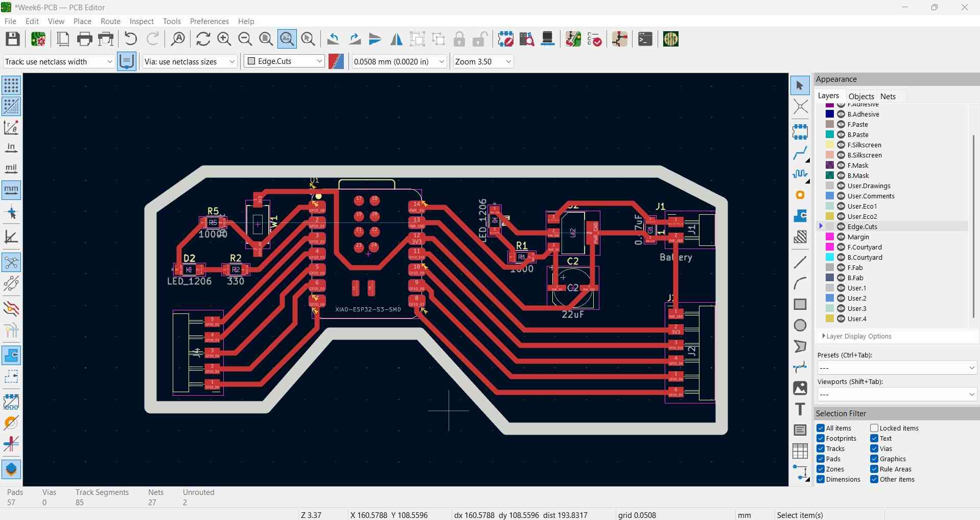Image resolution: width=980 pixels, height=520 pixels.
Task: Click the F.Silkscreen color swatch
Action: (x=829, y=145)
